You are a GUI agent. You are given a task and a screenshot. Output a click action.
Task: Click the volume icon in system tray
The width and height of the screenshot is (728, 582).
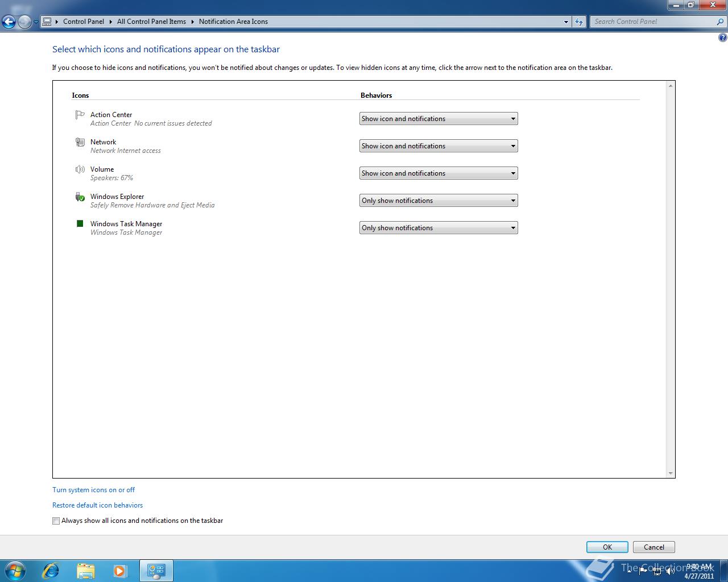point(671,571)
